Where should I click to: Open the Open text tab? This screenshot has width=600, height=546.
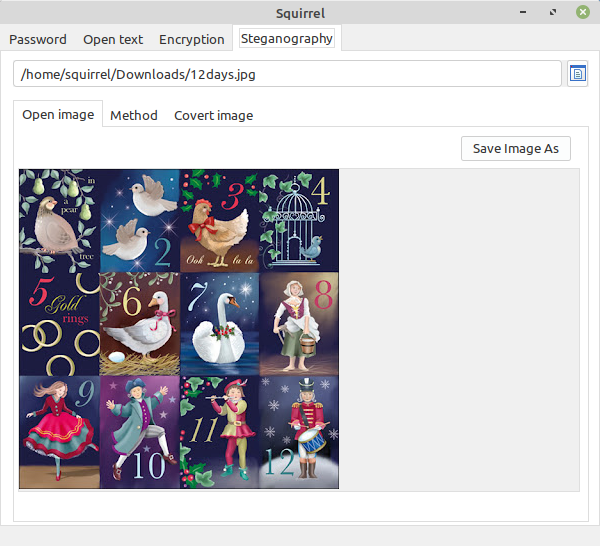click(x=113, y=39)
